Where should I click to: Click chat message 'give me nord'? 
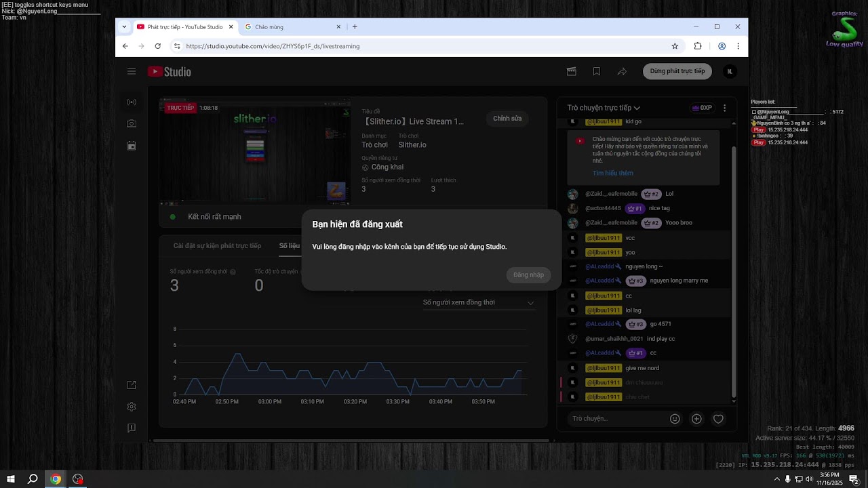pyautogui.click(x=642, y=368)
